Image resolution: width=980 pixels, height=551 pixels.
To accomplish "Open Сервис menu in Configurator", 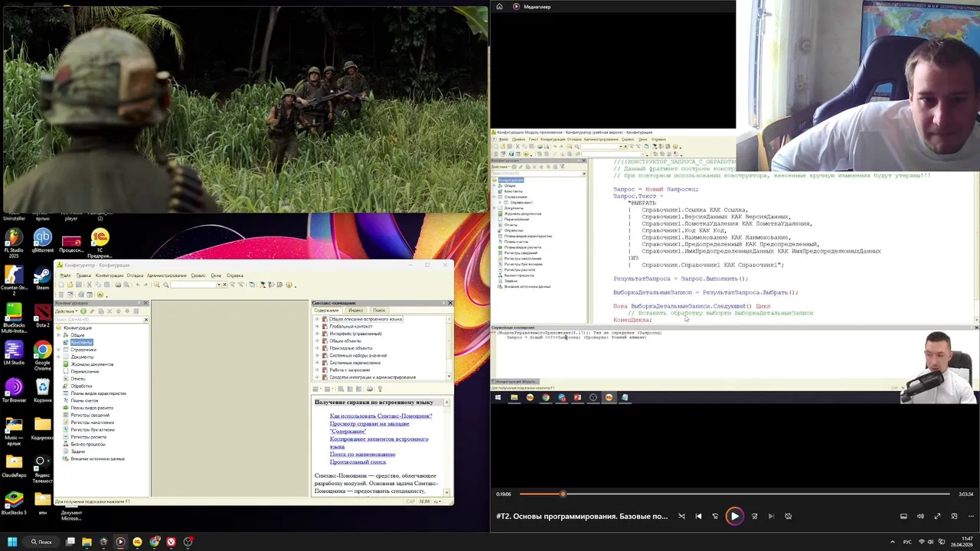I will point(198,275).
